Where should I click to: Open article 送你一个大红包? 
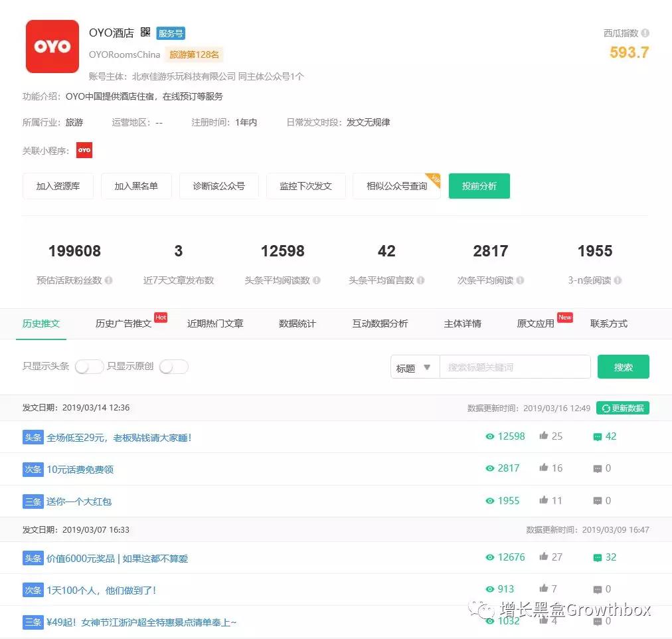79,502
